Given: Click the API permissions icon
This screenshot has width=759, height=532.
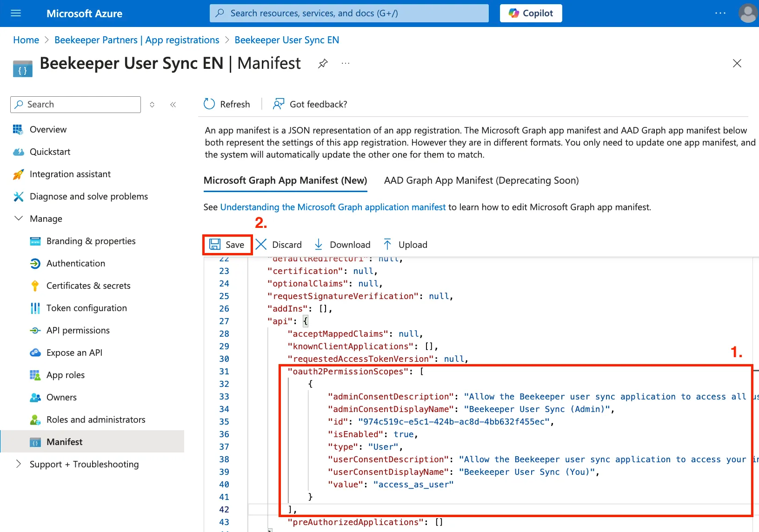Looking at the screenshot, I should (x=35, y=331).
